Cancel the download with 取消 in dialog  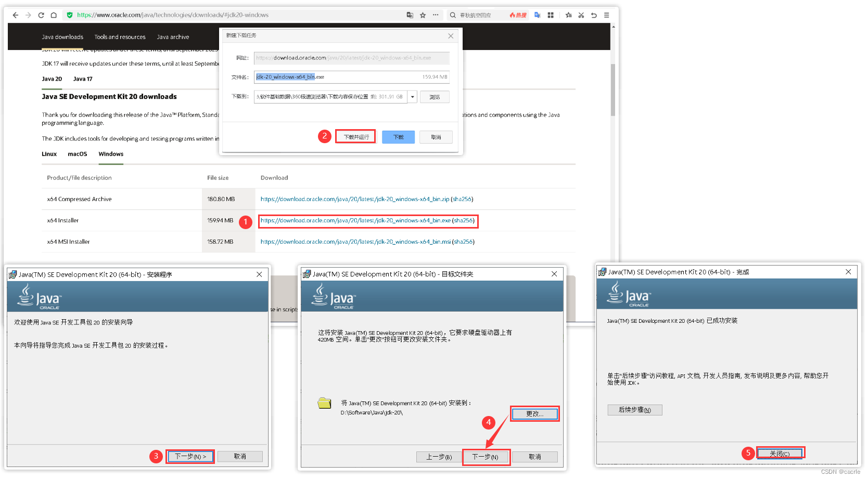pyautogui.click(x=436, y=137)
